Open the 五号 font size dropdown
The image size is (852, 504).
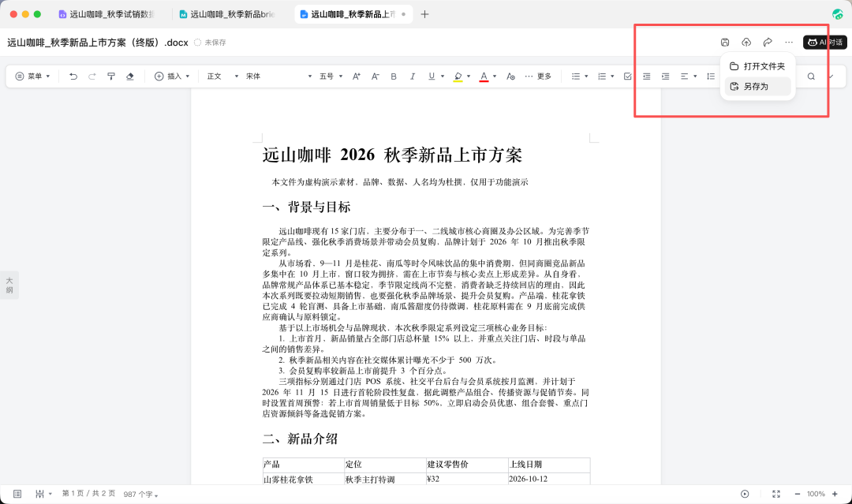[331, 77]
